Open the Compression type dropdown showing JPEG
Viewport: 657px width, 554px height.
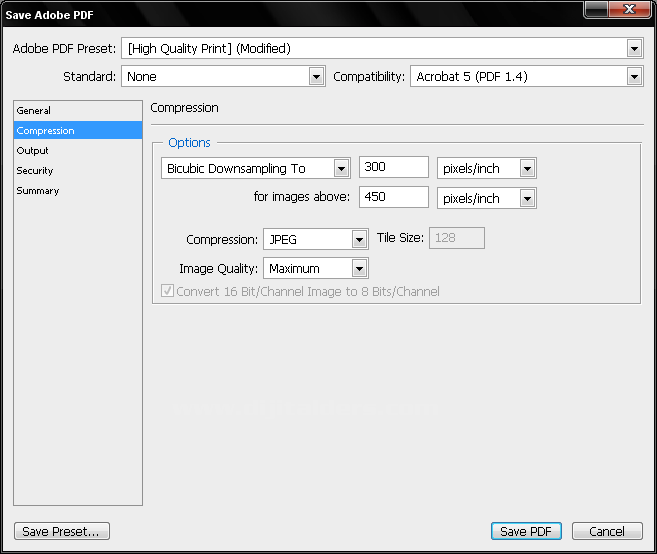(316, 239)
